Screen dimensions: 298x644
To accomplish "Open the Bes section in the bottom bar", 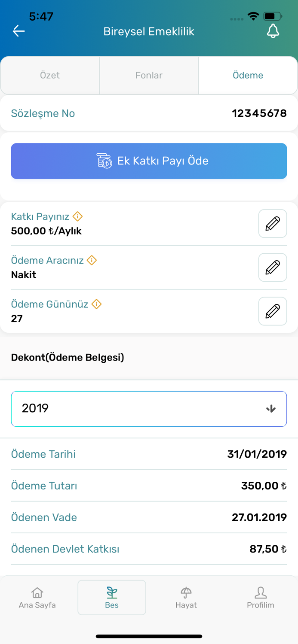I will click(x=111, y=598).
